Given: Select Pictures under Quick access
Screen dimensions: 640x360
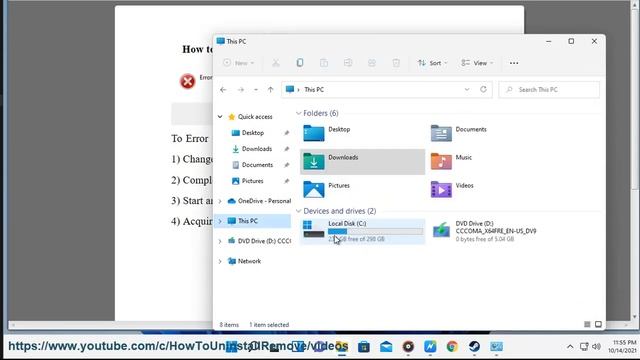Looking at the screenshot, I should pos(253,181).
